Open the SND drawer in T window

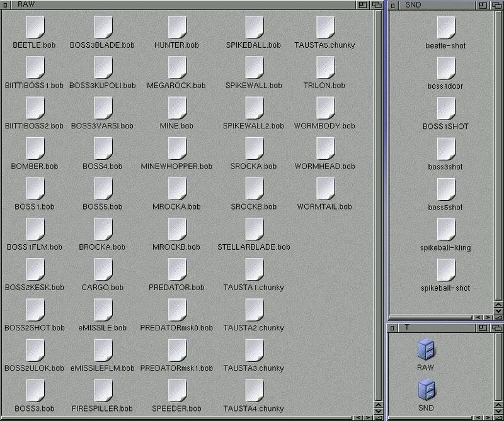point(426,390)
